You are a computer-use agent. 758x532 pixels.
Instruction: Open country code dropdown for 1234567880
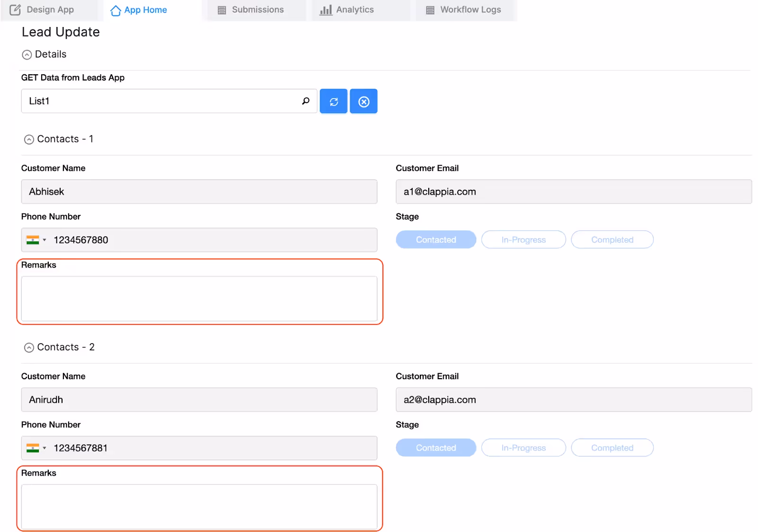(36, 240)
